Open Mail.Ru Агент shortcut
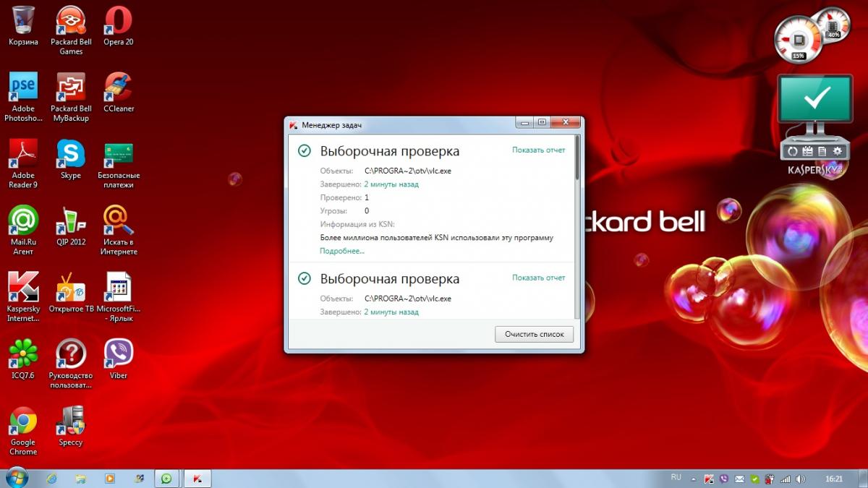 23,230
